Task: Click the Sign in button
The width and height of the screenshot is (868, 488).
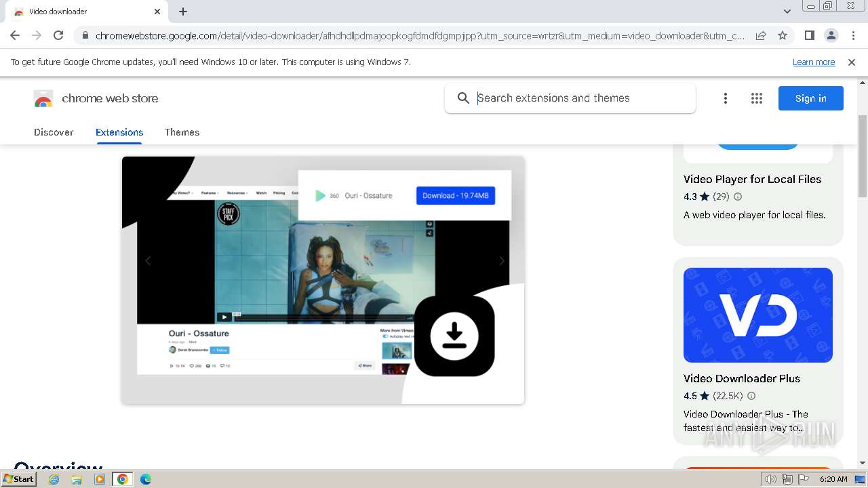Action: (811, 98)
